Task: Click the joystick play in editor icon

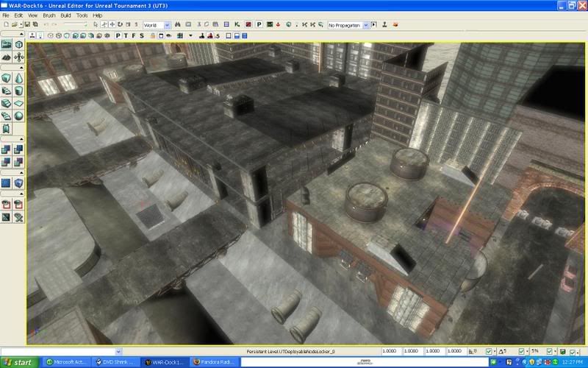Action: pyautogui.click(x=384, y=24)
